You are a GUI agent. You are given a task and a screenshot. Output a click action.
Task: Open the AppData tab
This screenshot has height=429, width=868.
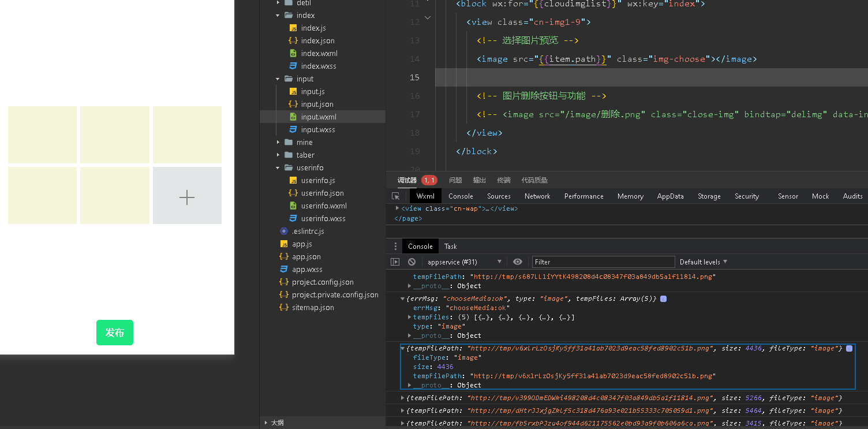(x=671, y=196)
